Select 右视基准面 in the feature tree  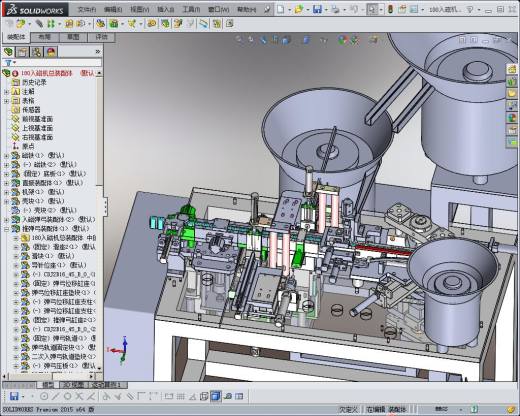[x=37, y=137]
